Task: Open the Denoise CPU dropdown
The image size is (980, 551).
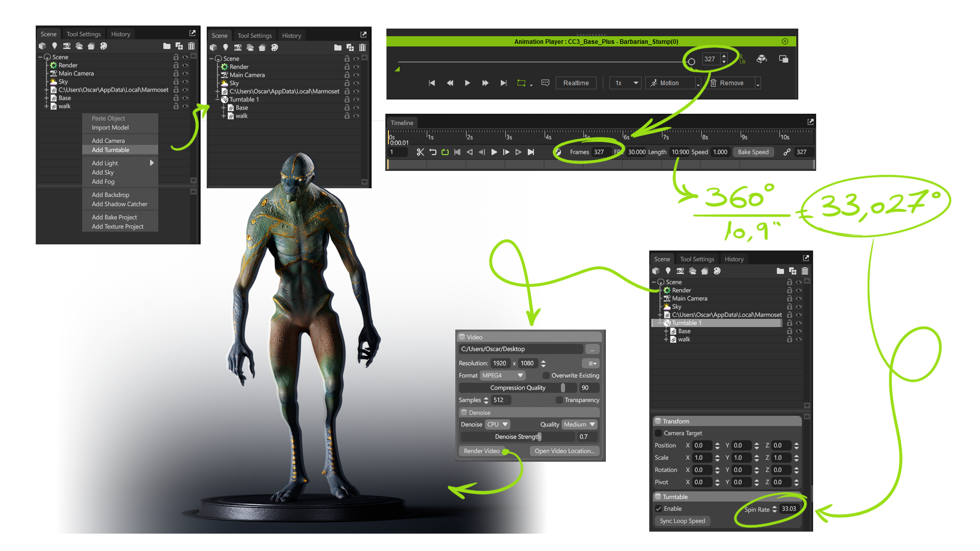Action: [x=498, y=424]
